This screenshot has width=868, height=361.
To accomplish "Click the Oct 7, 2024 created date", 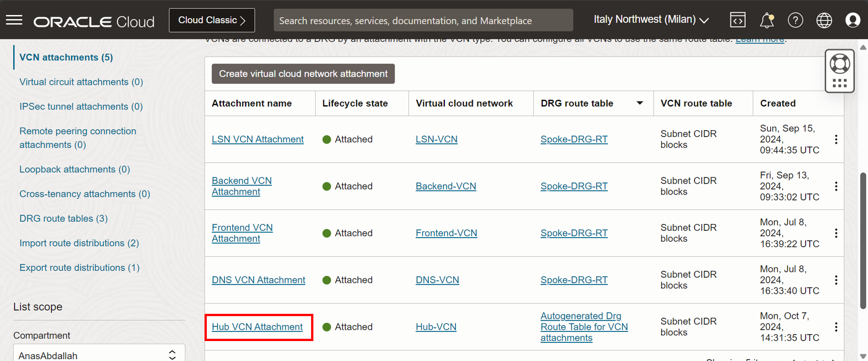I will pos(790,327).
